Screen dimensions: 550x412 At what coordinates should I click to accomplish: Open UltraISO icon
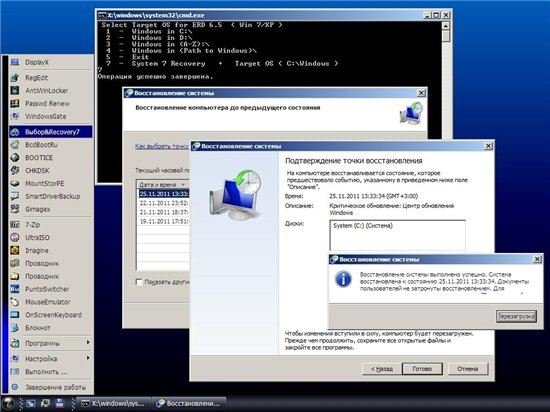[x=15, y=237]
